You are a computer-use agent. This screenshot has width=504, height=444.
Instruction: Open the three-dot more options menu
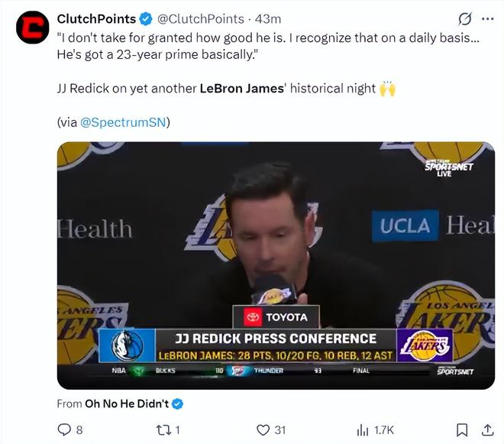486,18
